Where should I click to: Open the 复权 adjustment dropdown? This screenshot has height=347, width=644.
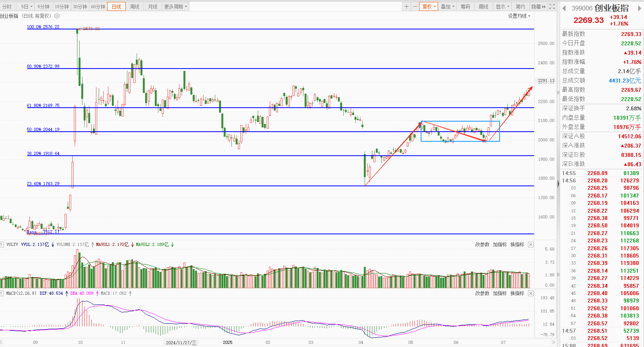pyautogui.click(x=429, y=7)
